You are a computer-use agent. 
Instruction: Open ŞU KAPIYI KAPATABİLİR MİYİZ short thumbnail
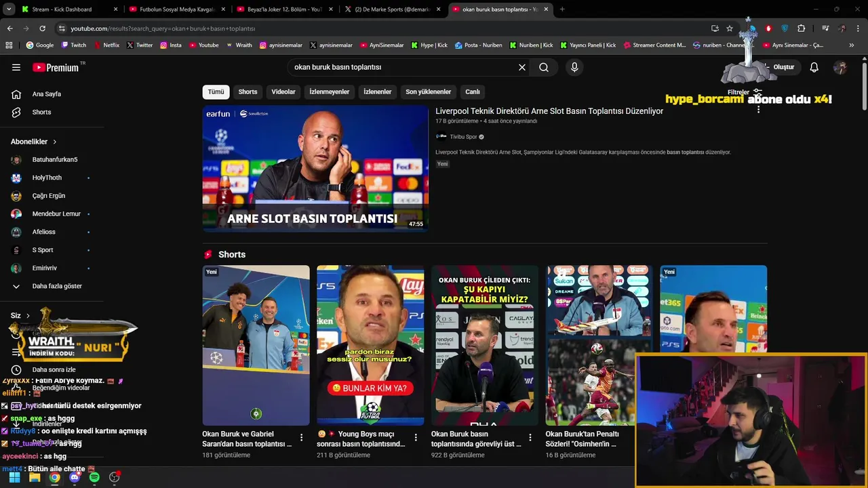485,345
